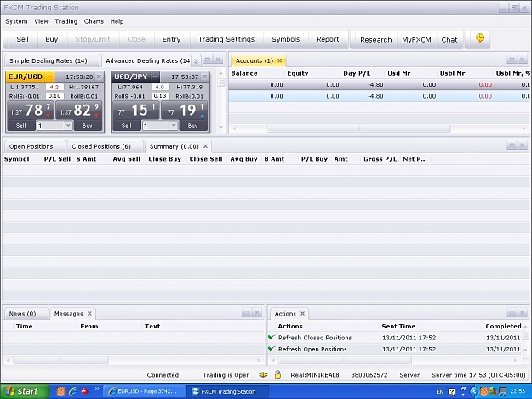Maximize the Summary positions panel
This screenshot has width=532, height=399.
[x=512, y=145]
